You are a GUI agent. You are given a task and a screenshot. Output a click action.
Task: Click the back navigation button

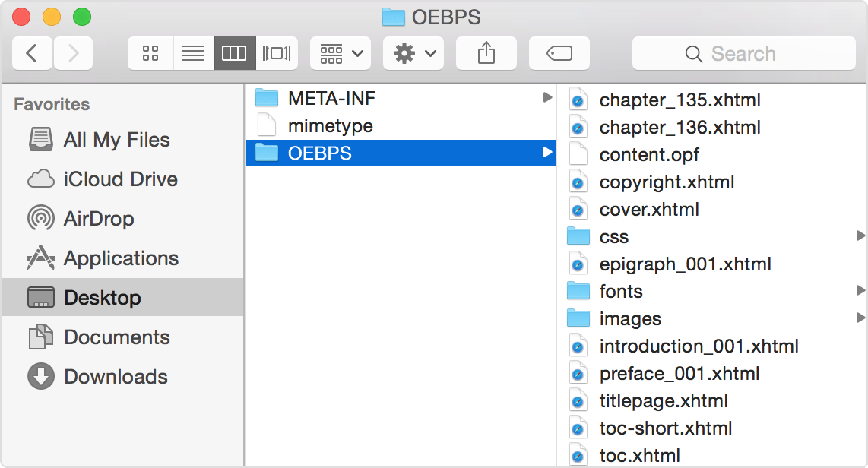(x=32, y=53)
